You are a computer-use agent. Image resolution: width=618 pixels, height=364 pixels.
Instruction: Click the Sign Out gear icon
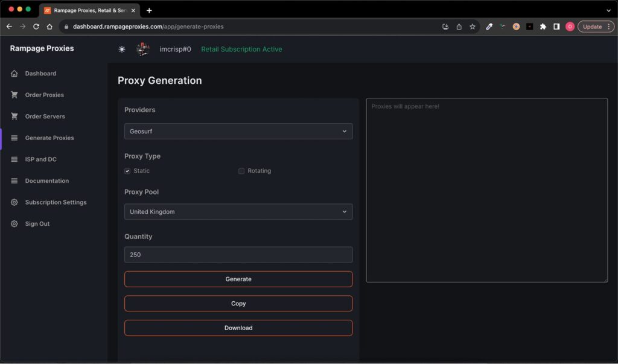point(14,224)
